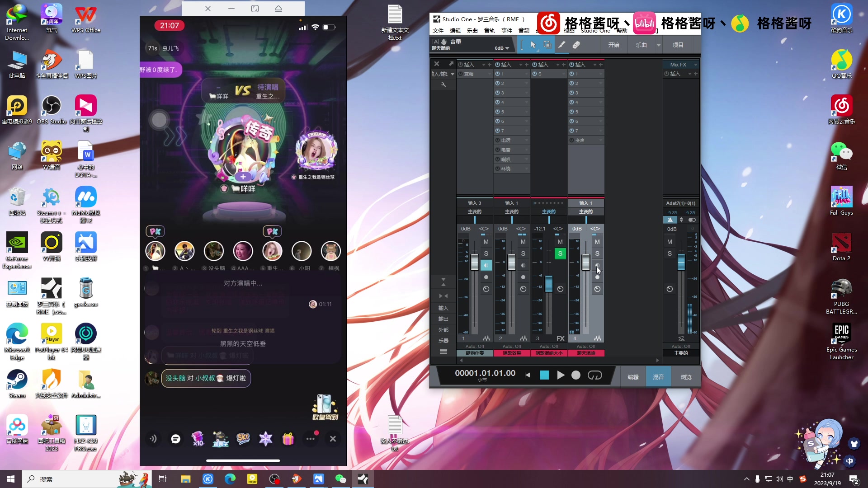The width and height of the screenshot is (868, 488).
Task: Open the 音轨 menu in Studio One
Action: pyautogui.click(x=490, y=30)
